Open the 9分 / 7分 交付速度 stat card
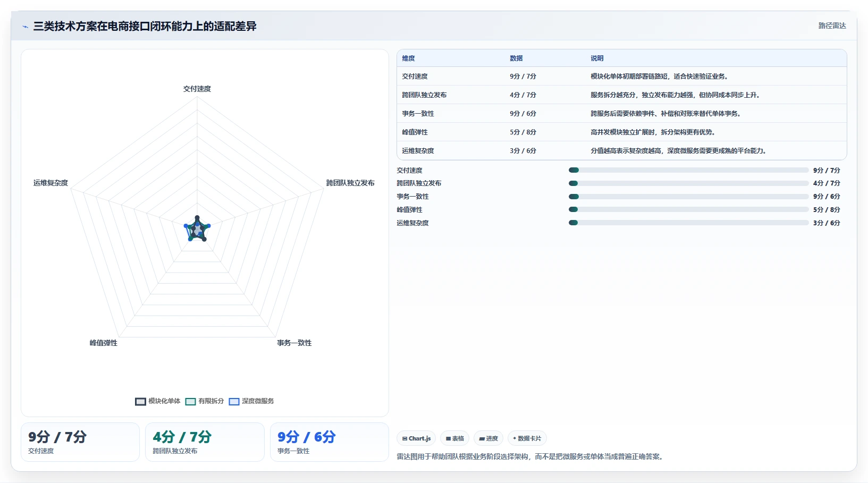The width and height of the screenshot is (868, 483). pyautogui.click(x=80, y=442)
